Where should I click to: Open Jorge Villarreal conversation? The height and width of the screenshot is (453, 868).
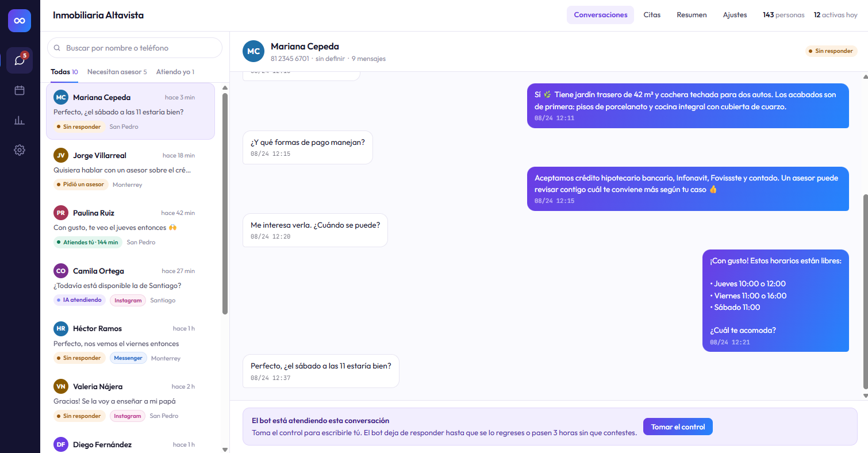130,170
